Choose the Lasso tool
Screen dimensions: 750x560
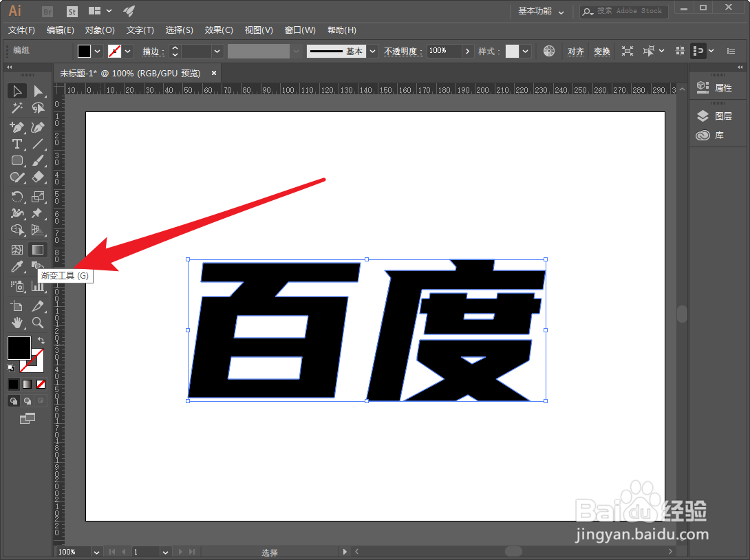(38, 108)
